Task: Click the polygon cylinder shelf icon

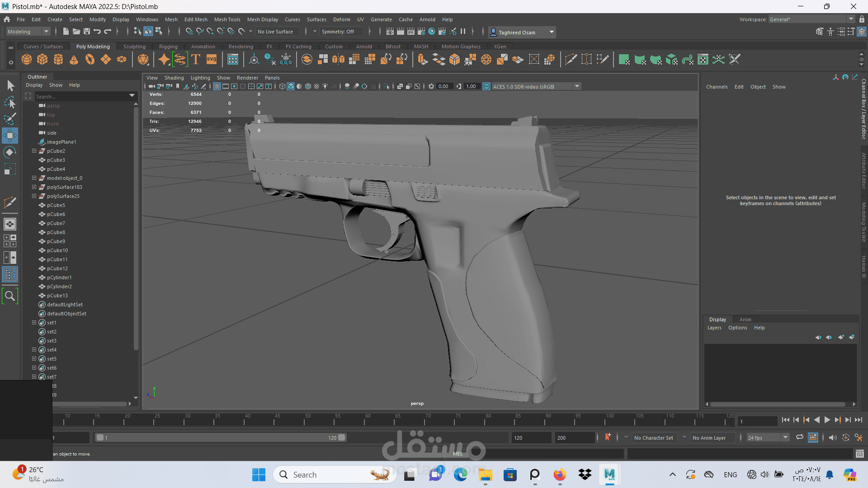Action: pyautogui.click(x=58, y=60)
